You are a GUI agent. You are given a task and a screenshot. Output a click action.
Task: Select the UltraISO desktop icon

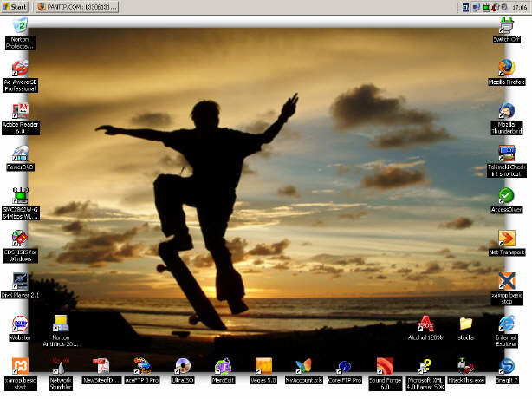click(x=183, y=371)
